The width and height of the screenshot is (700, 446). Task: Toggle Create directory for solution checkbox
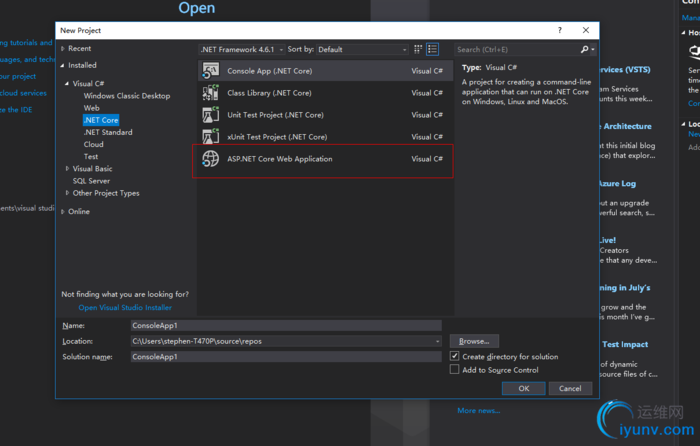454,356
